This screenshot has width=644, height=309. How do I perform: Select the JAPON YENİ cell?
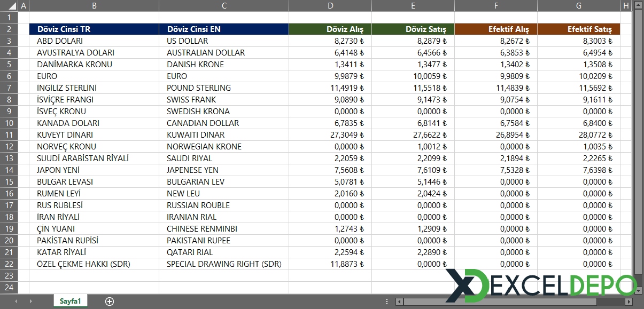[94, 170]
